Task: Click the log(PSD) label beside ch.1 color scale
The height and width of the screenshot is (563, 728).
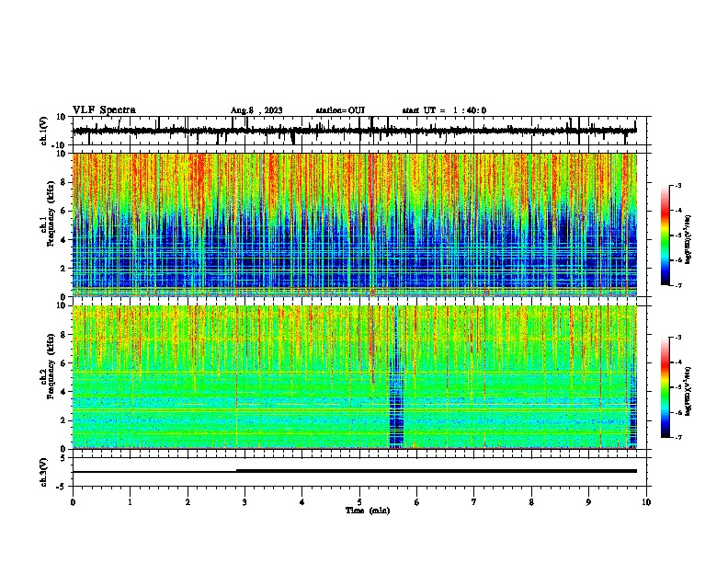Action: coord(688,239)
